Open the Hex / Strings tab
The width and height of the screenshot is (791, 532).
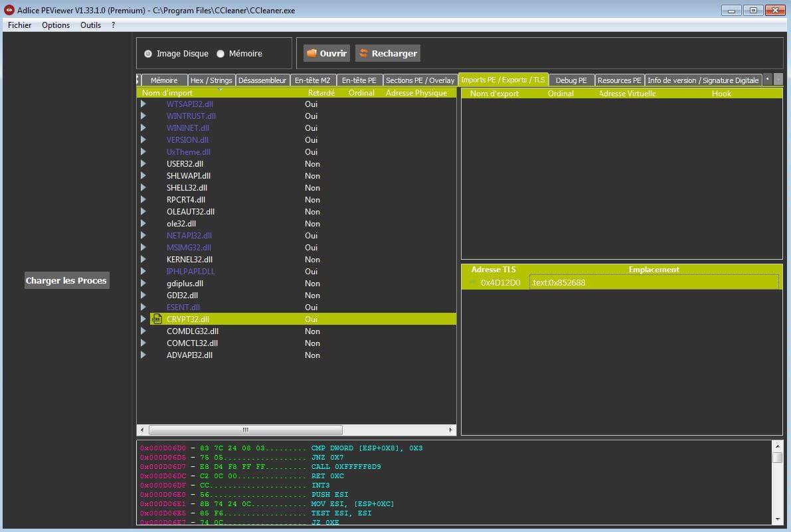point(211,80)
